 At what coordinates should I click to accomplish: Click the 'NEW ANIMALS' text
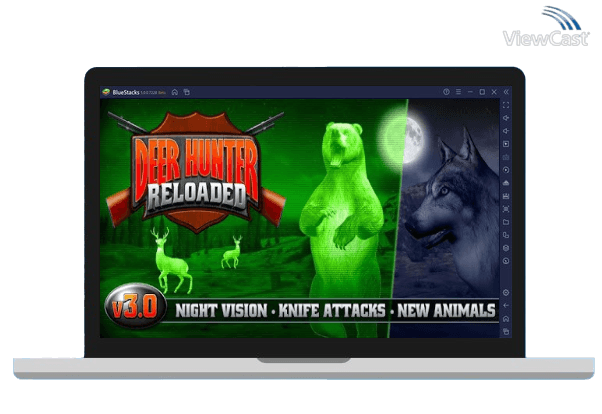tap(446, 310)
